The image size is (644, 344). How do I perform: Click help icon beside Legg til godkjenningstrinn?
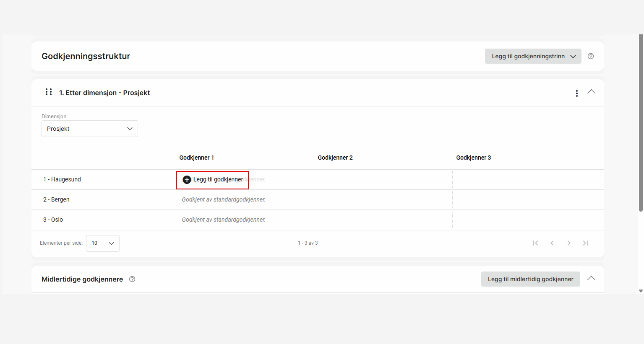[x=591, y=56]
